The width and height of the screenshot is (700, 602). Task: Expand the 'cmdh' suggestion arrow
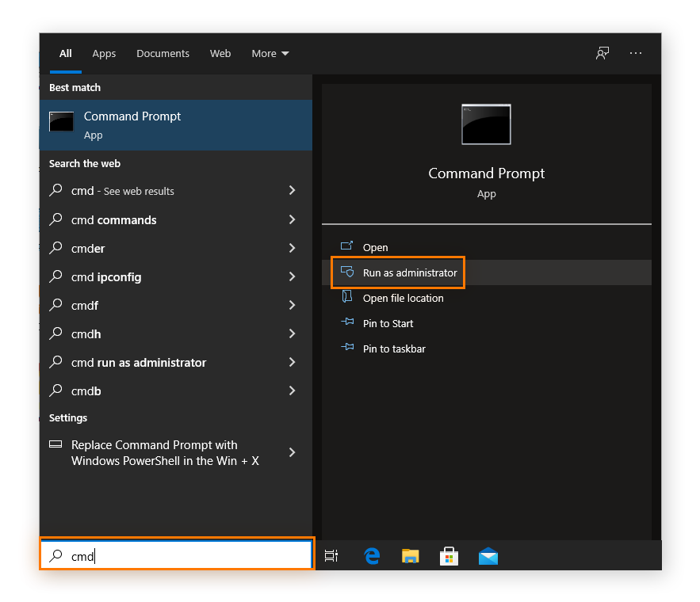pyautogui.click(x=292, y=333)
